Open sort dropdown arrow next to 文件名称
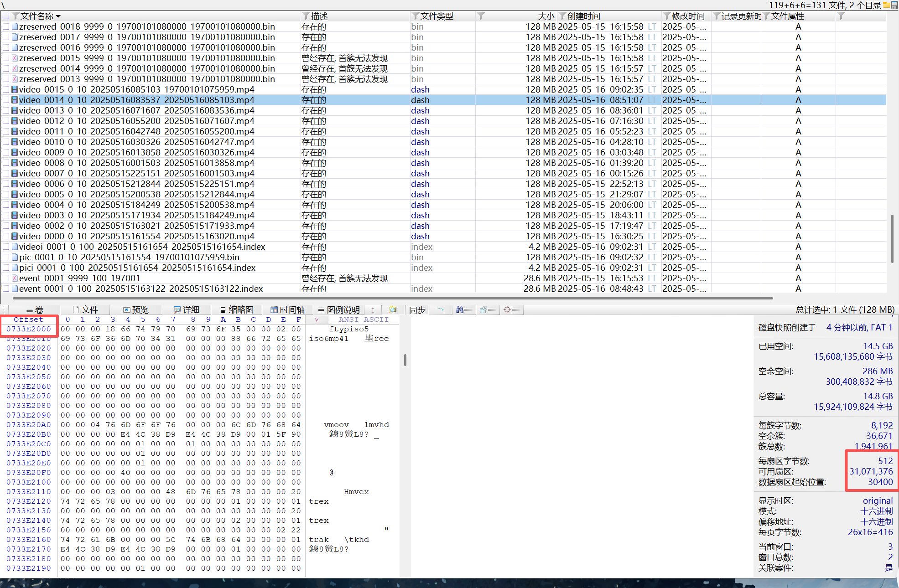 point(58,17)
